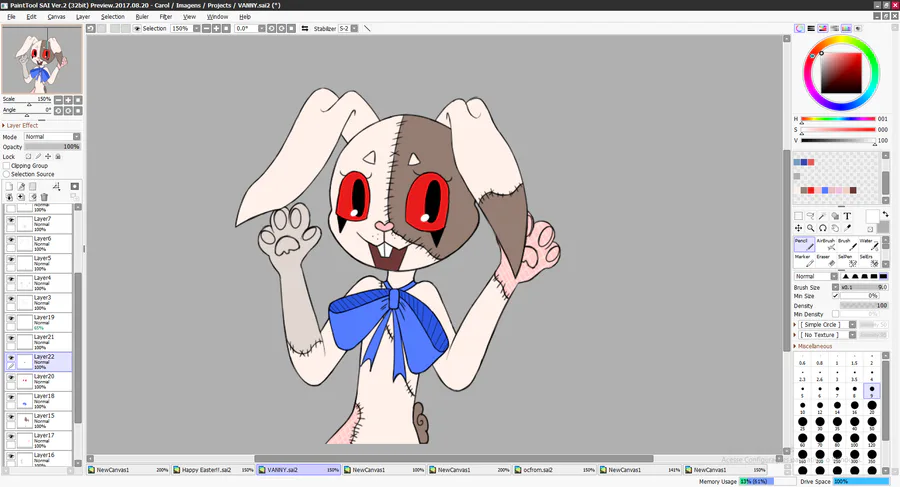Select the Lasso selection tool
900x487 pixels.
pos(810,216)
